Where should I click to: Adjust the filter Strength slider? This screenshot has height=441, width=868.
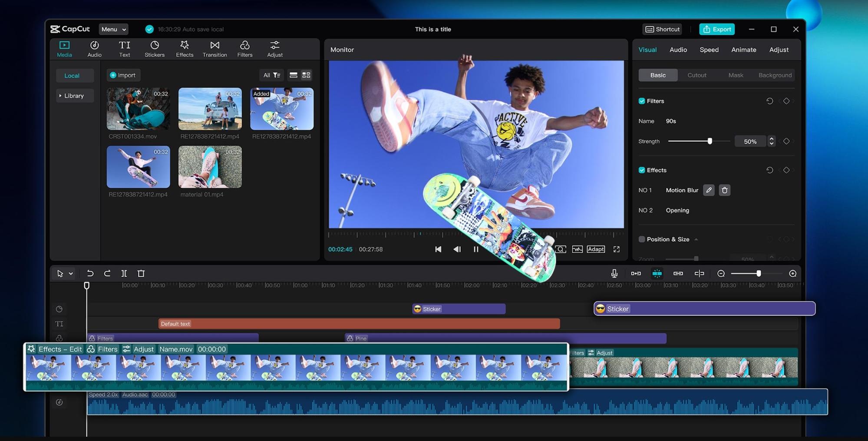[x=710, y=141]
